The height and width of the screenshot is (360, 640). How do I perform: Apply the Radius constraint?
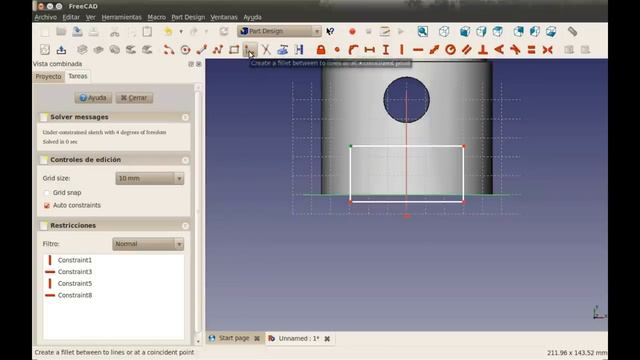pos(450,50)
